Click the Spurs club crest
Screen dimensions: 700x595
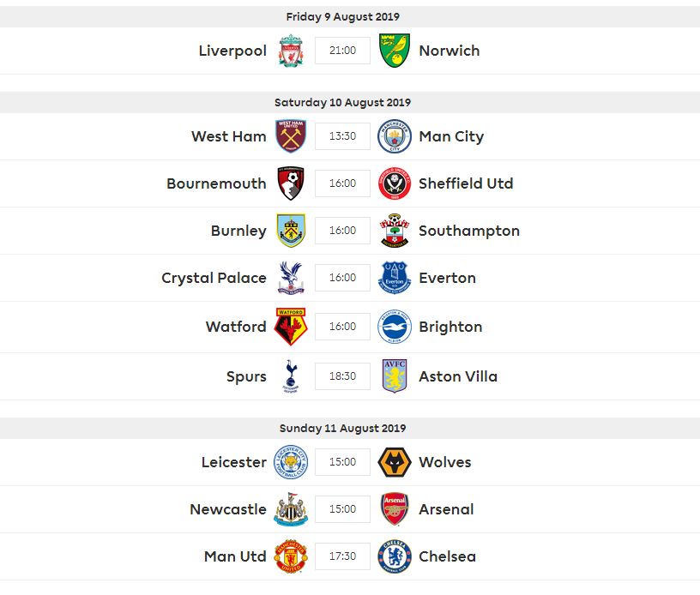[x=291, y=376]
